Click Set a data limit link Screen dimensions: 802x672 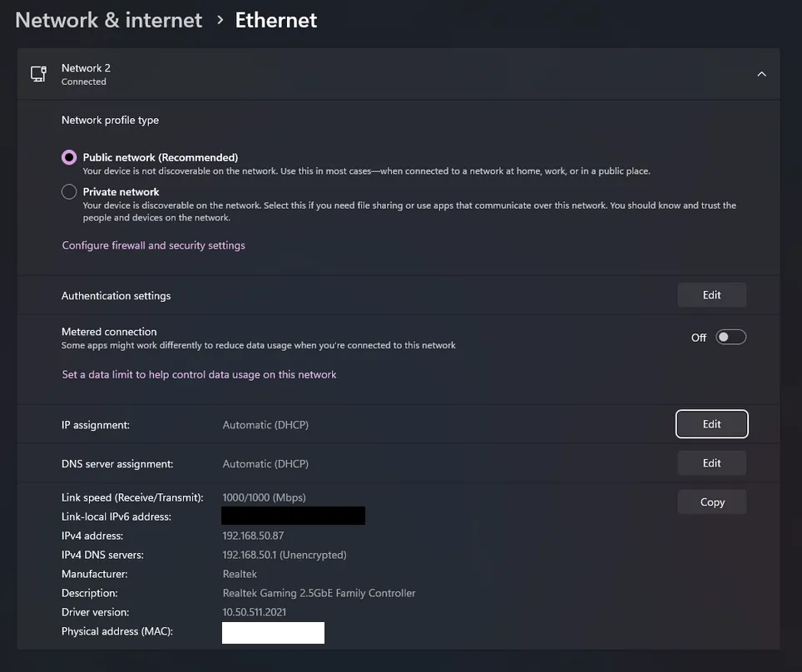click(199, 374)
